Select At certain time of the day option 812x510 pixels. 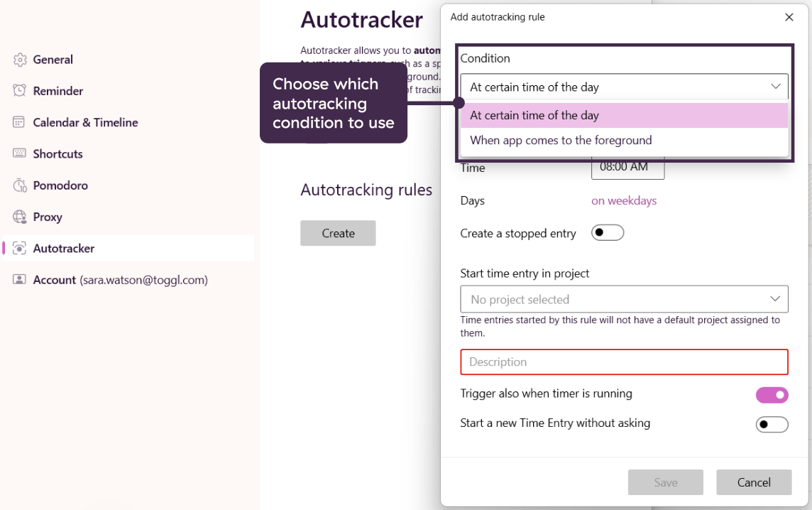pos(534,116)
